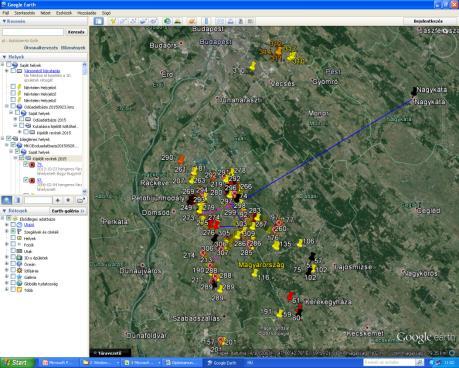Enable the 3D-s épületek checkbox

click(x=13, y=257)
